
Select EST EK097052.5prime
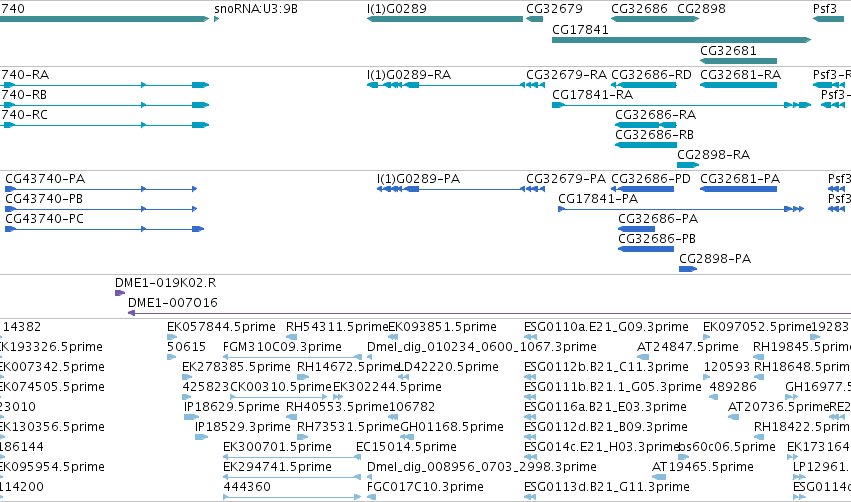click(708, 337)
